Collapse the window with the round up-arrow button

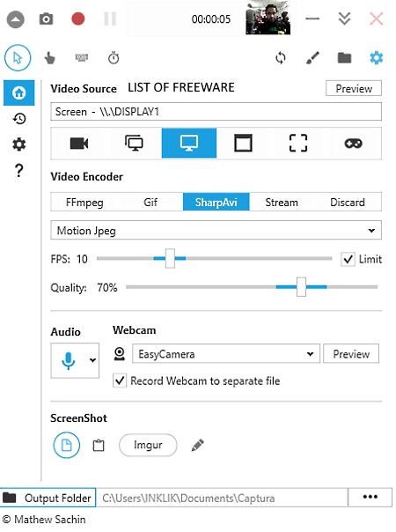click(x=16, y=19)
